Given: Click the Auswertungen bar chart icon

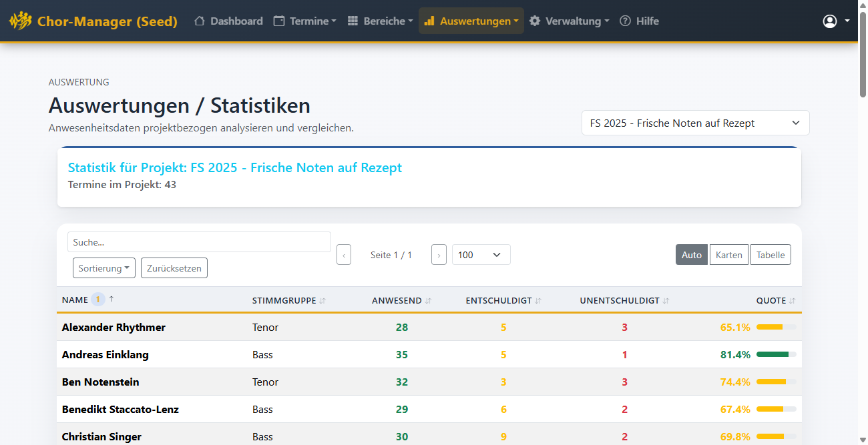Looking at the screenshot, I should 429,21.
